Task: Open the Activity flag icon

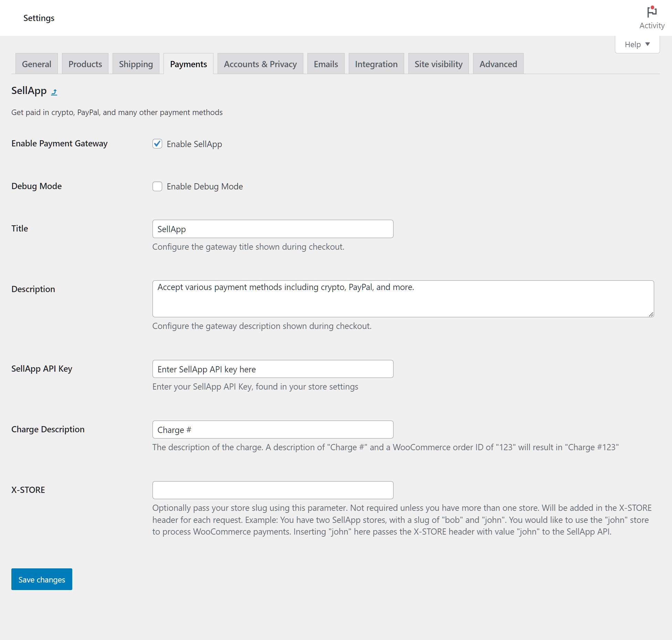Action: [652, 12]
